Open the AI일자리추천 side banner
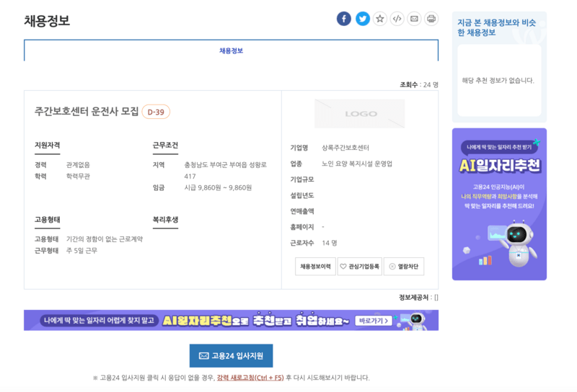The height and width of the screenshot is (392, 577). coord(499,204)
